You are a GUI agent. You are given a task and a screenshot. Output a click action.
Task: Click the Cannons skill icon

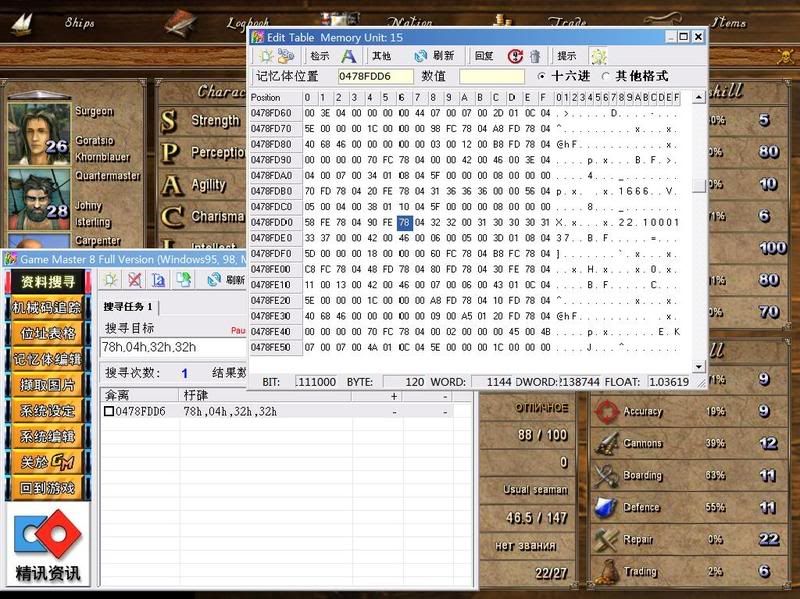click(x=607, y=443)
